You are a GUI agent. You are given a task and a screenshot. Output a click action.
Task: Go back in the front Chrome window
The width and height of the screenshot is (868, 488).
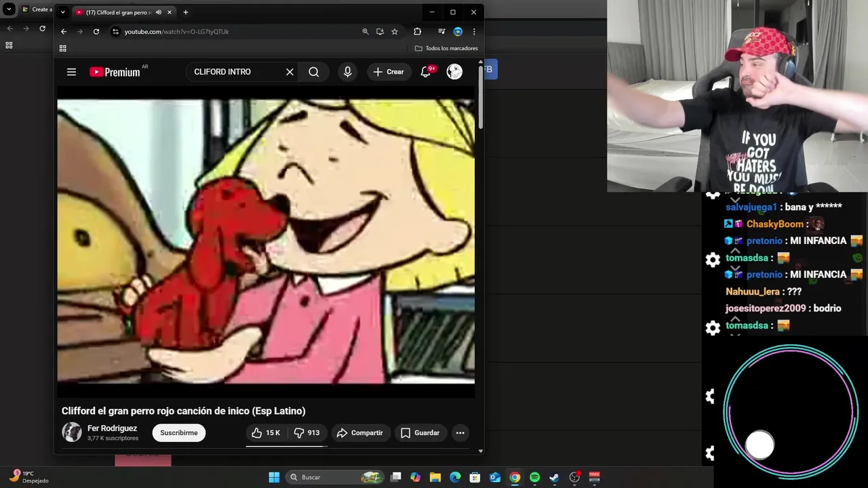click(64, 31)
